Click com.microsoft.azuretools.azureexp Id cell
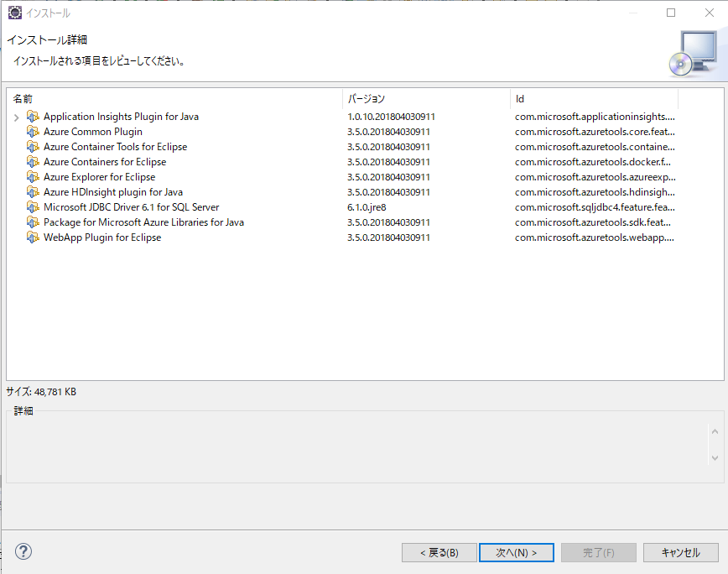 (595, 177)
